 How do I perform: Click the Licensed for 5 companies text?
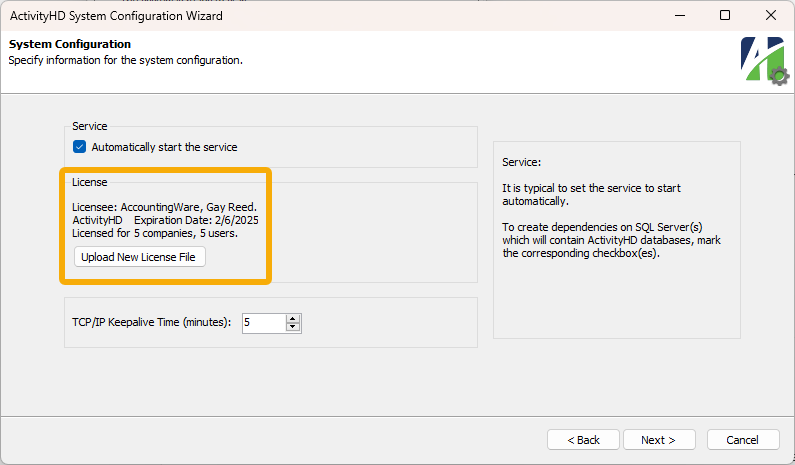coord(155,233)
